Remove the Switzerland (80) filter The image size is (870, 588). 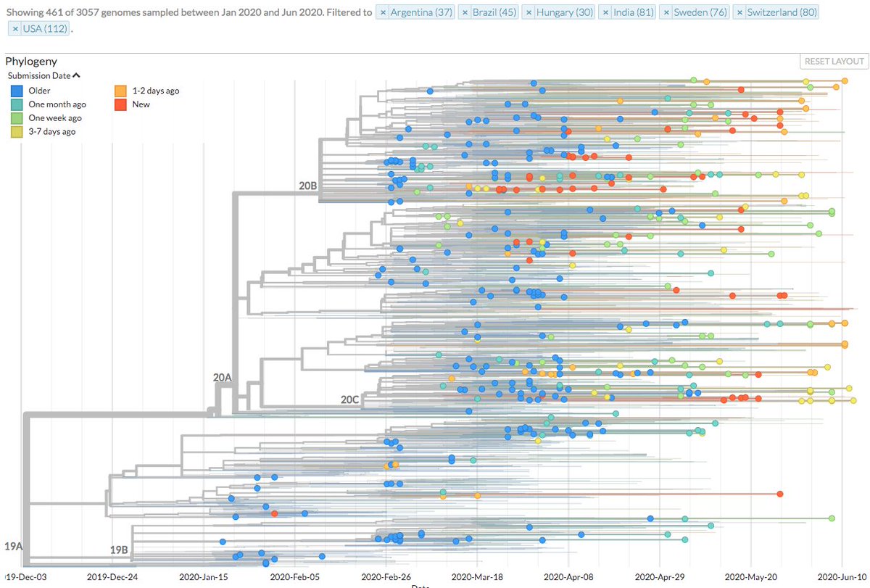(x=739, y=13)
